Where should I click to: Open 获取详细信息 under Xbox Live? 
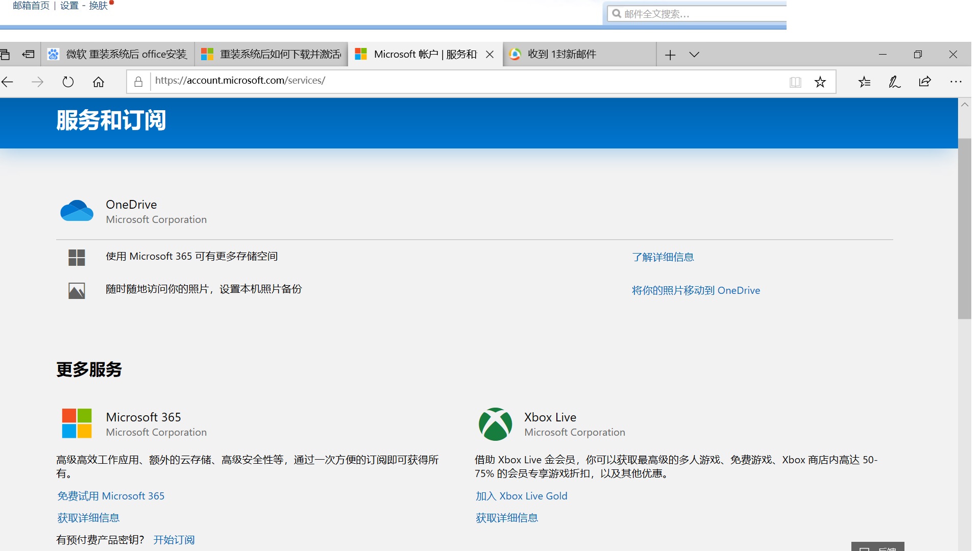point(507,518)
